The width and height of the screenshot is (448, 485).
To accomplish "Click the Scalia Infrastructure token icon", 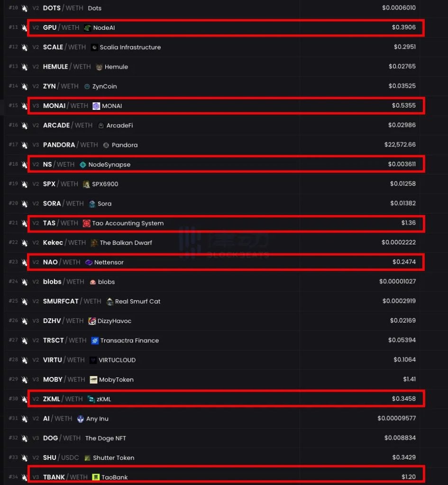I will click(x=94, y=47).
